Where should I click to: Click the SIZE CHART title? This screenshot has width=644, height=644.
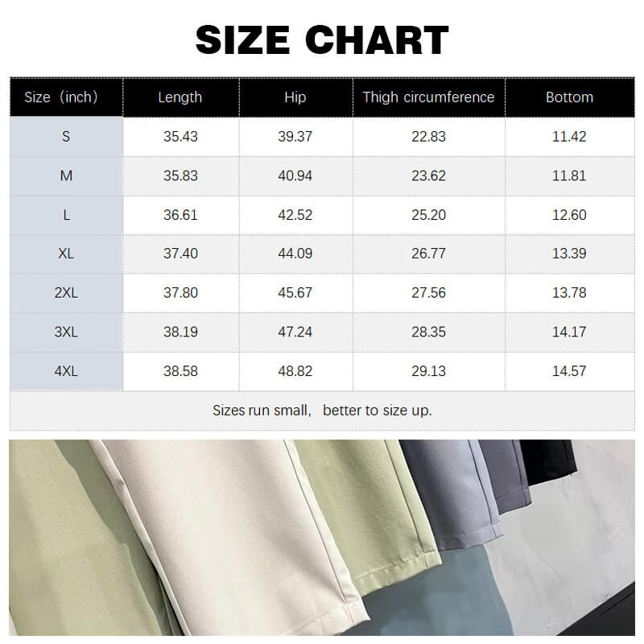click(322, 40)
